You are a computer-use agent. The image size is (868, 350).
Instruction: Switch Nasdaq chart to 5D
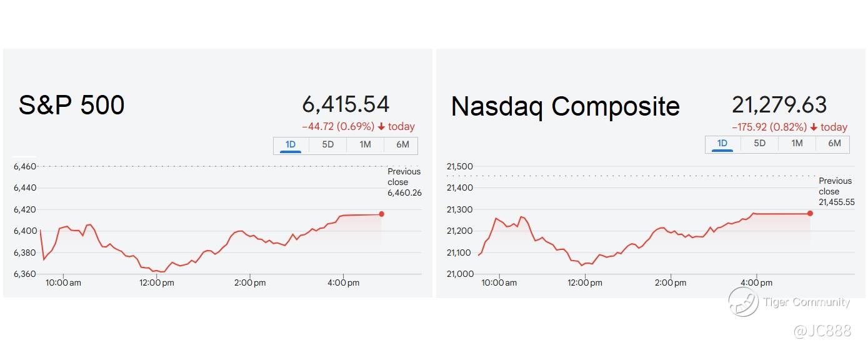(x=760, y=143)
